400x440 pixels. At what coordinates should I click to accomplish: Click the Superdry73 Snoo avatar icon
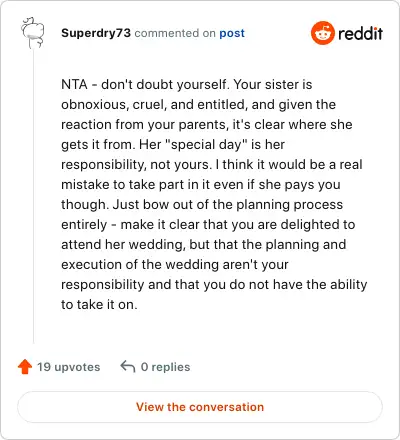pos(33,33)
